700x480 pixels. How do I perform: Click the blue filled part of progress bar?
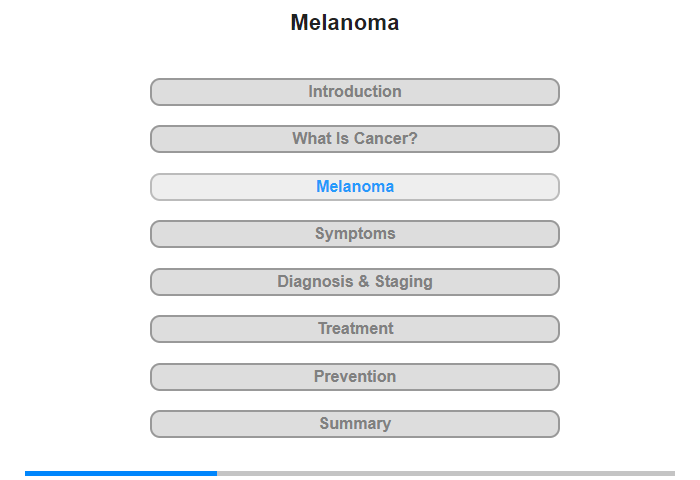[121, 473]
